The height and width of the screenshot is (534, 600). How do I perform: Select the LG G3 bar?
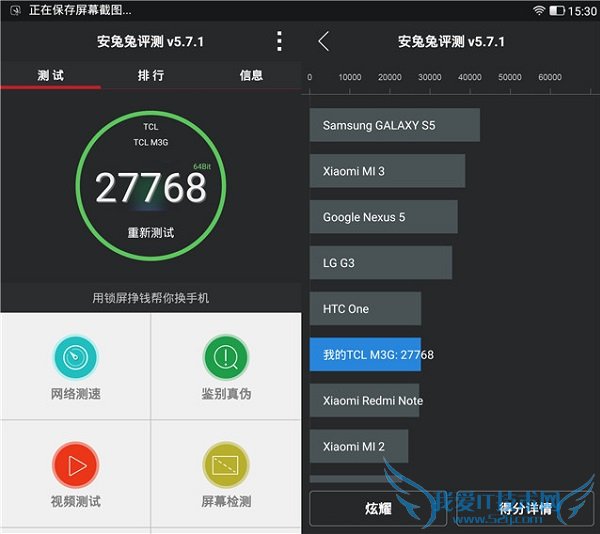click(x=381, y=263)
